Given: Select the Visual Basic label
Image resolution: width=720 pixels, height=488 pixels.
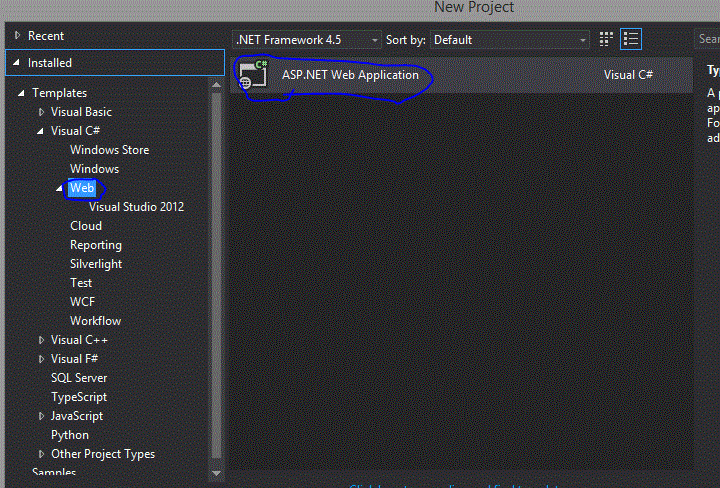Looking at the screenshot, I should coord(81,112).
